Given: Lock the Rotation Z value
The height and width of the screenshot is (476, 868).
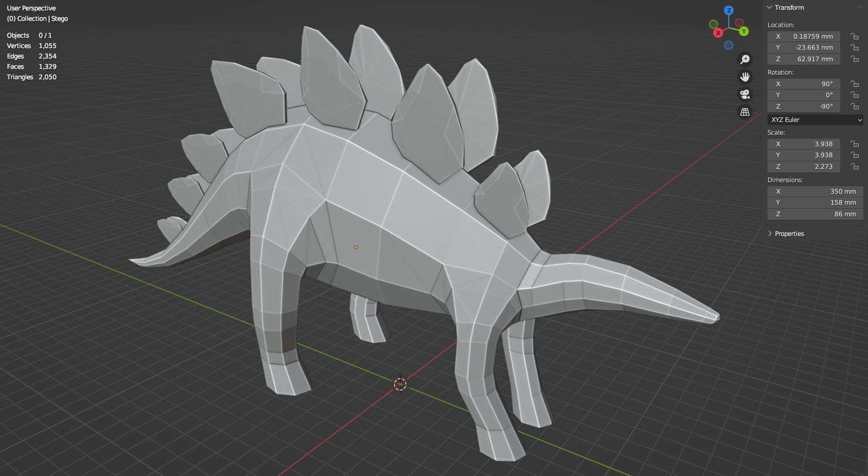Looking at the screenshot, I should pyautogui.click(x=855, y=106).
